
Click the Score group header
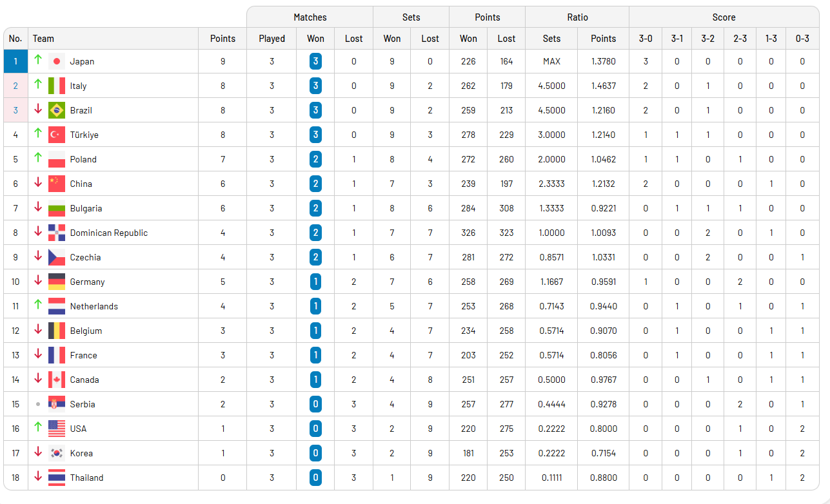pyautogui.click(x=724, y=17)
